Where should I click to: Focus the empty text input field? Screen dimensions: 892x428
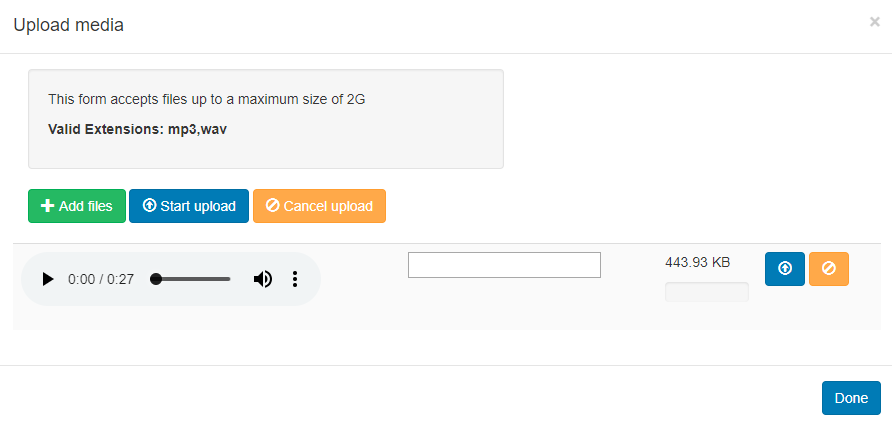tap(504, 265)
